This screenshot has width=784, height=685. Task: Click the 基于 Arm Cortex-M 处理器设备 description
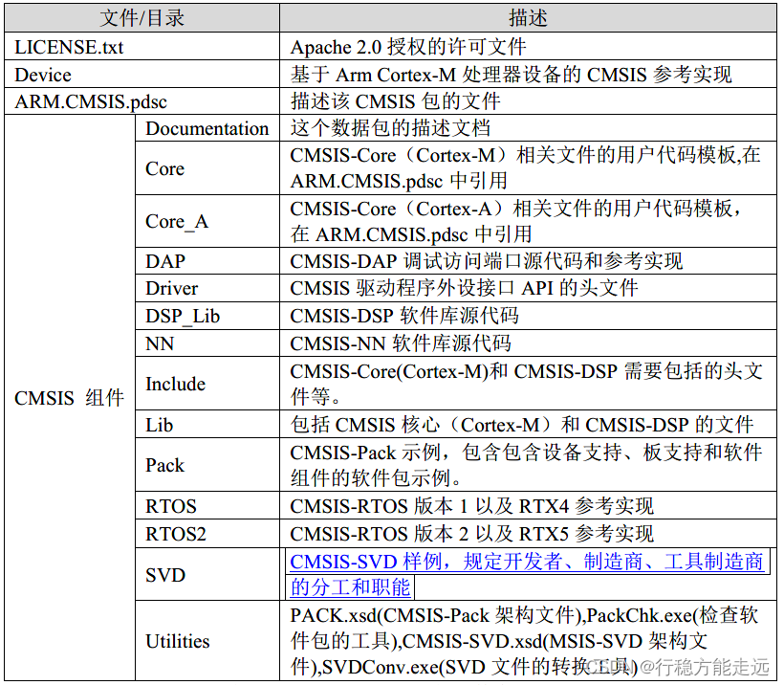click(511, 75)
